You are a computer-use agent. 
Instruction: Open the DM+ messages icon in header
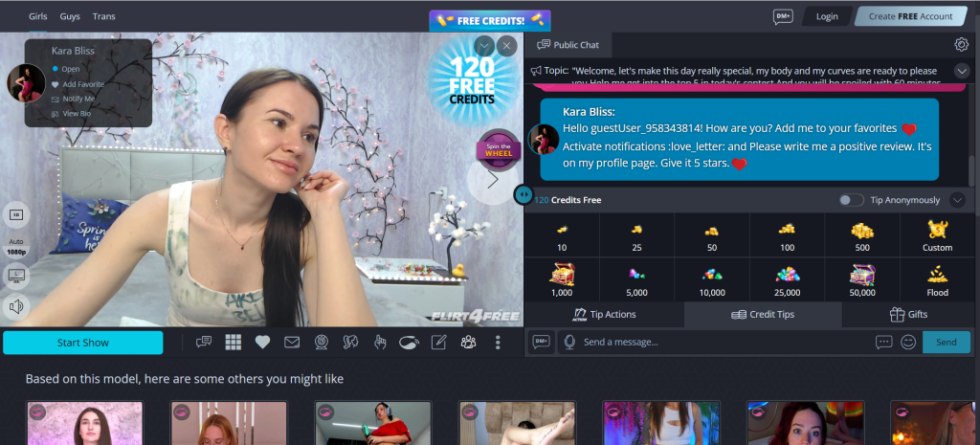point(783,16)
